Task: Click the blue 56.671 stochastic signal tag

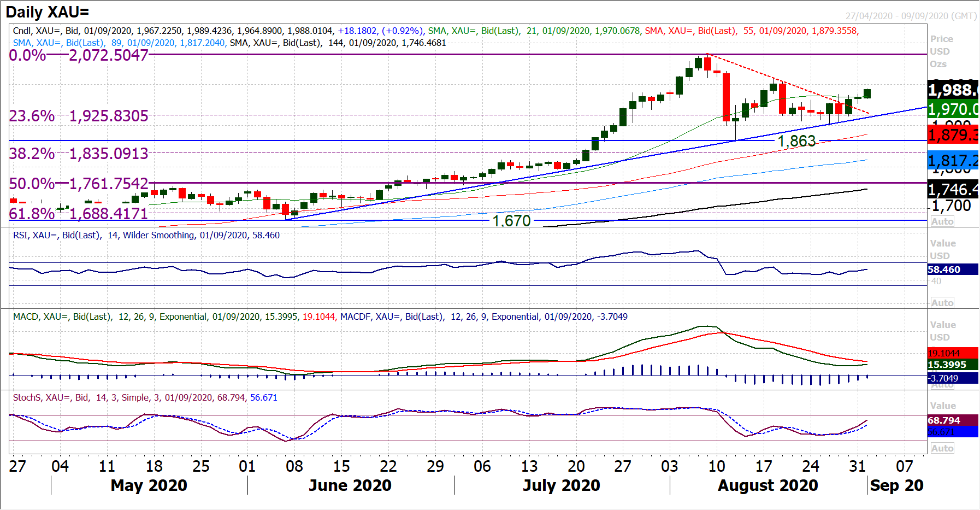Action: (x=953, y=432)
